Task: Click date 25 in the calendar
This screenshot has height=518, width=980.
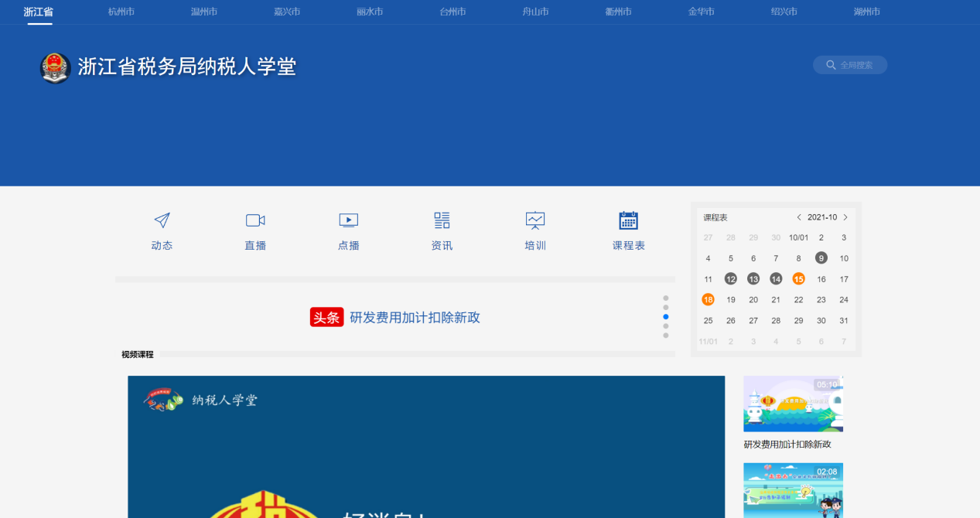Action: (708, 320)
